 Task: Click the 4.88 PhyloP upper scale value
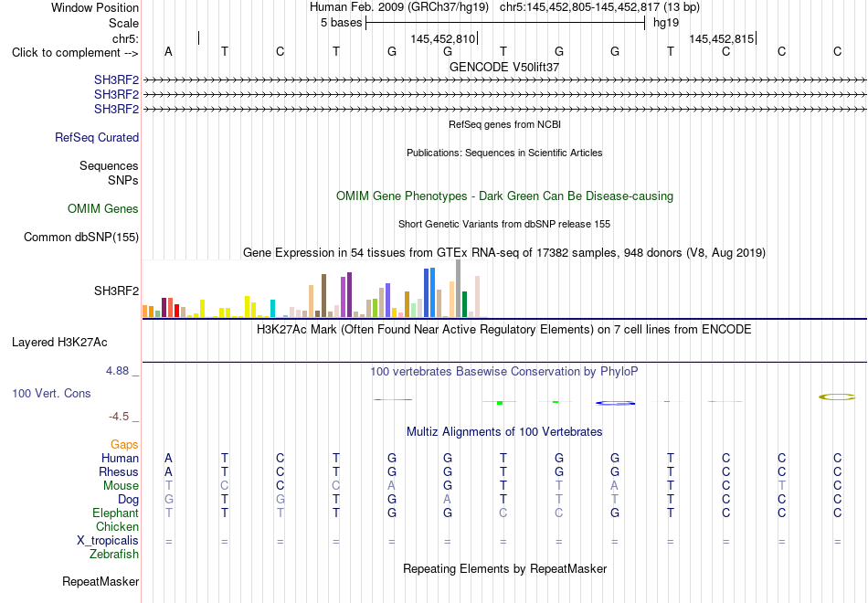[118, 371]
